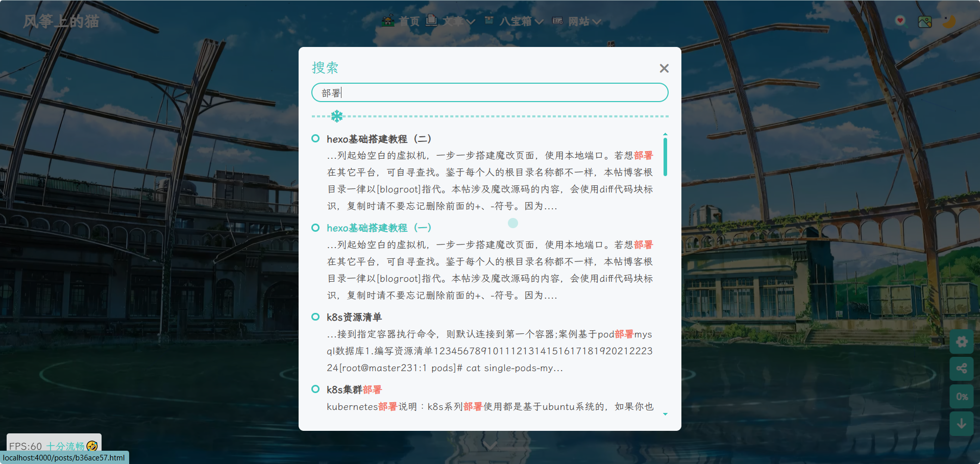The width and height of the screenshot is (980, 464).
Task: Expand the 文章 dropdown menu
Action: click(451, 21)
